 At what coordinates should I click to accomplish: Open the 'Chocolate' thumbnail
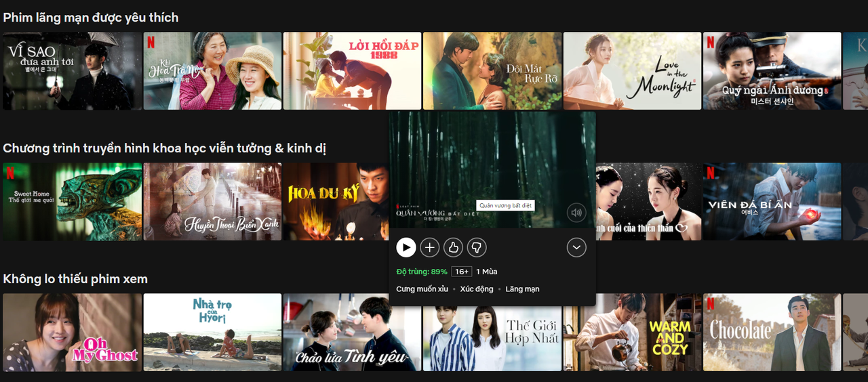point(772,332)
